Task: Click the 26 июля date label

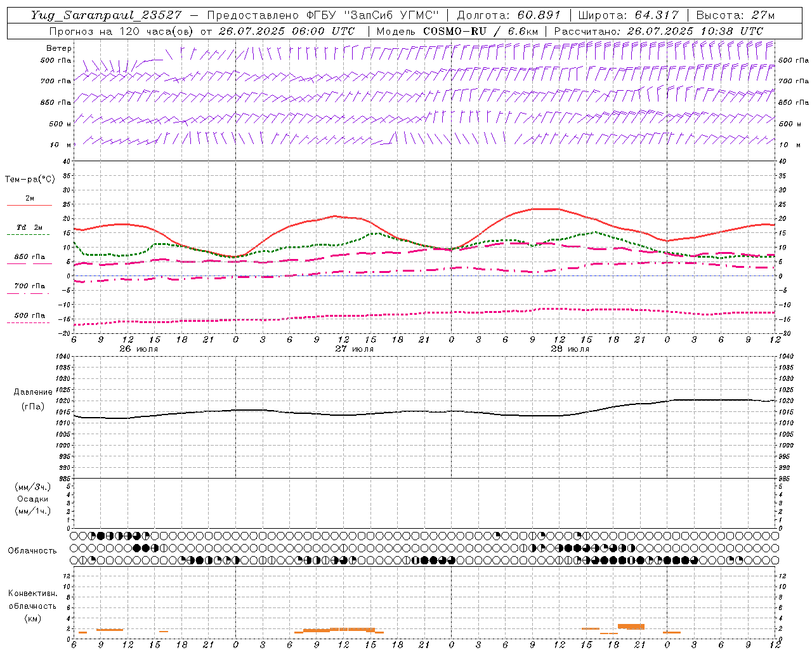Action: [139, 349]
